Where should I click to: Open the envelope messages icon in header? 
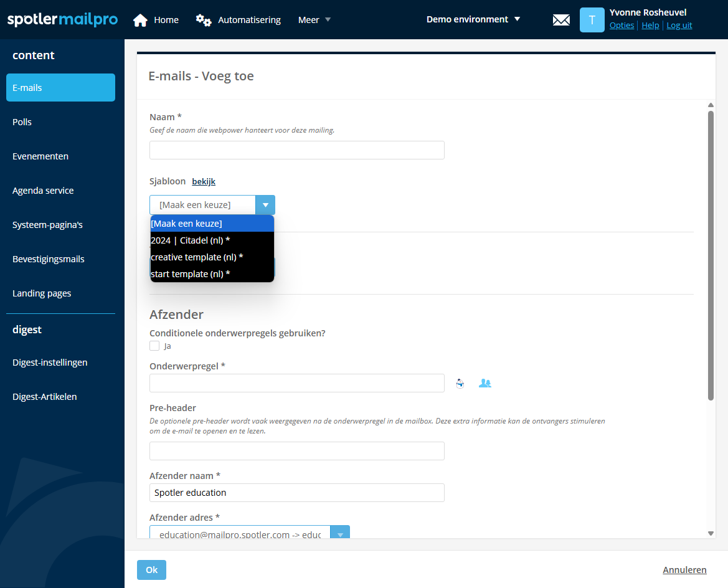click(x=561, y=20)
